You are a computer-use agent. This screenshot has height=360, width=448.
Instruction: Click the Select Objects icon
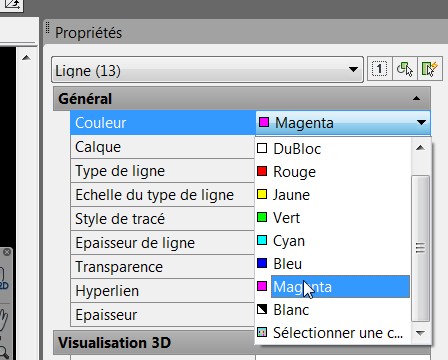pos(405,69)
